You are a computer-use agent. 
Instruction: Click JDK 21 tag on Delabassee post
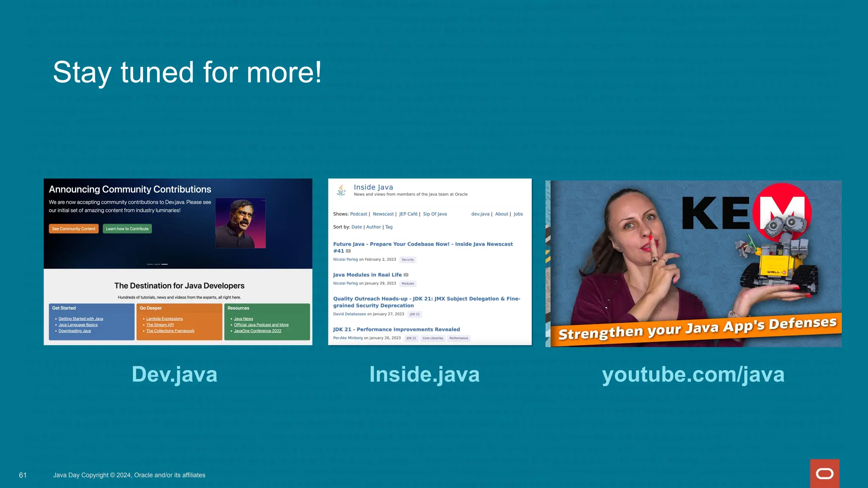pos(415,314)
